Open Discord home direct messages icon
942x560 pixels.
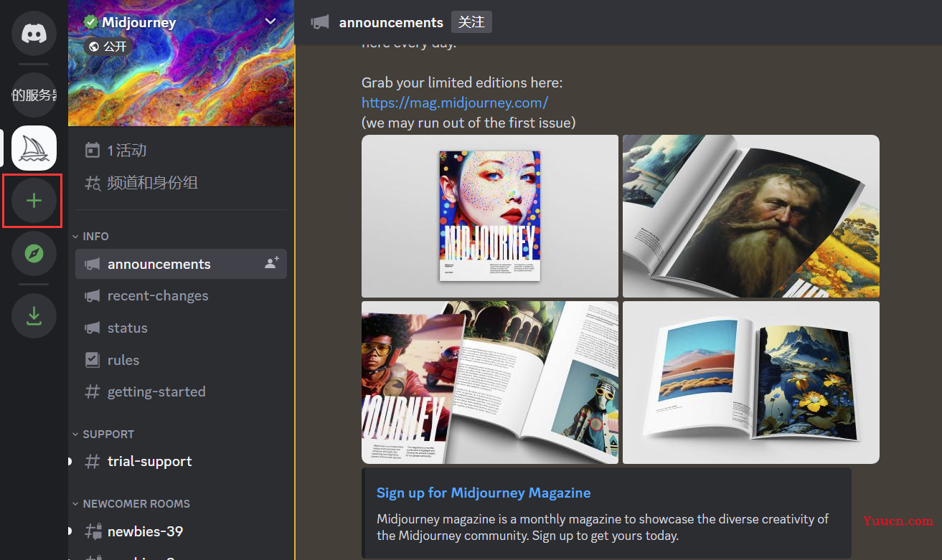[x=34, y=33]
